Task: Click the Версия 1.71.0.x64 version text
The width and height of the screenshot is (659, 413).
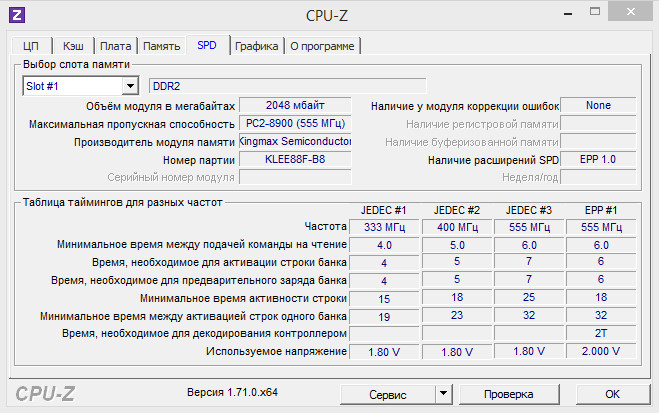Action: (x=232, y=392)
